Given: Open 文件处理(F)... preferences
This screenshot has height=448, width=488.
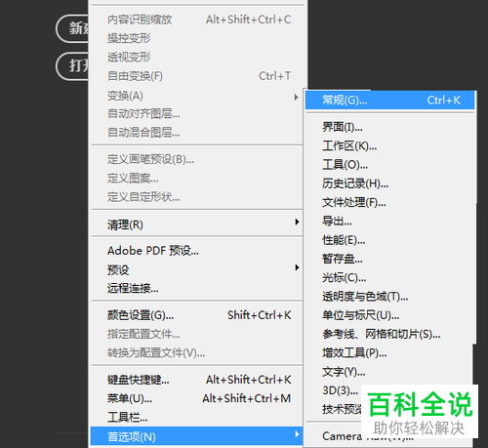Looking at the screenshot, I should click(389, 202).
